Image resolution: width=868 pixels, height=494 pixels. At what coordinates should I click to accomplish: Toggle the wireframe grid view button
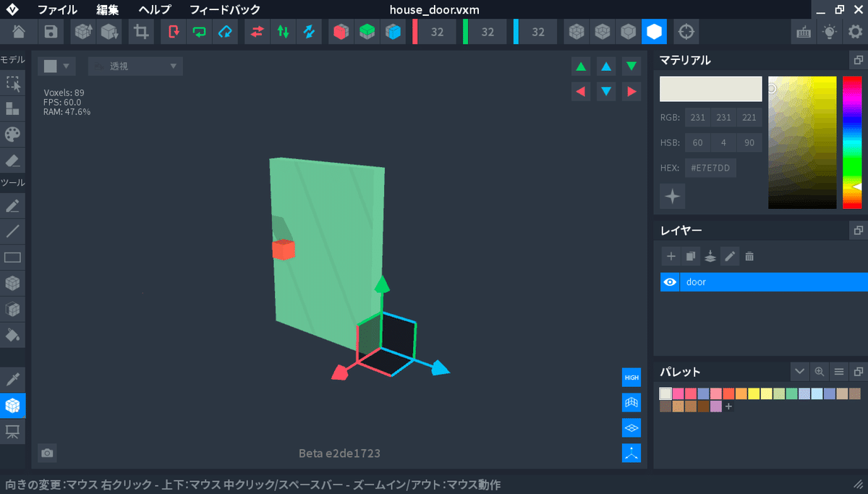631,403
